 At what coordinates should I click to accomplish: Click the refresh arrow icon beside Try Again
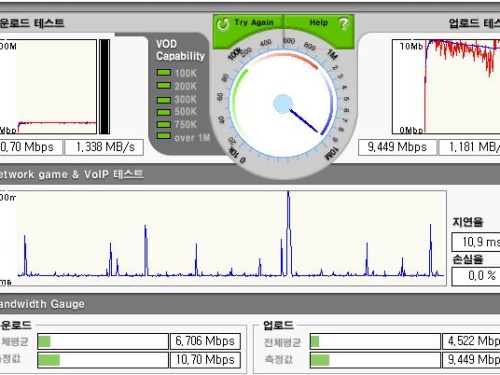click(223, 24)
